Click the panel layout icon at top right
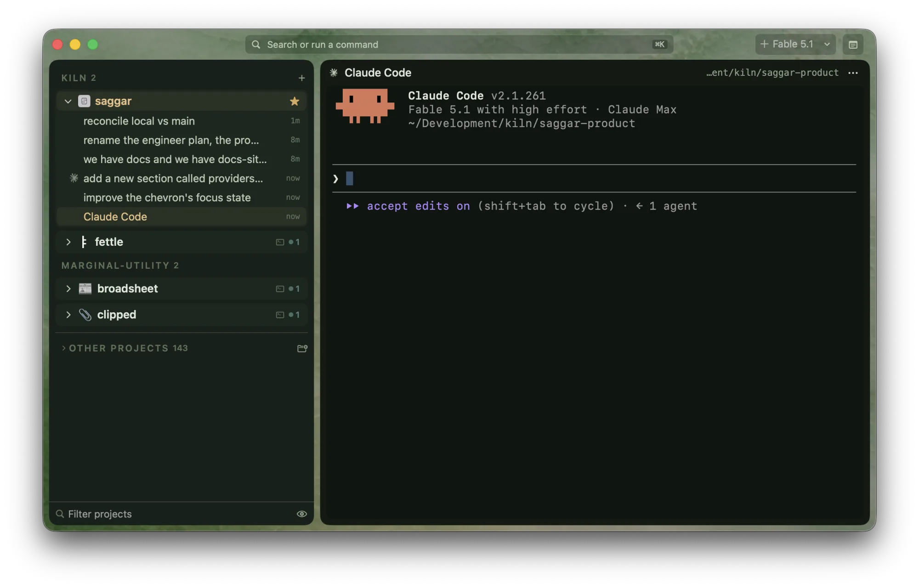 (x=853, y=45)
